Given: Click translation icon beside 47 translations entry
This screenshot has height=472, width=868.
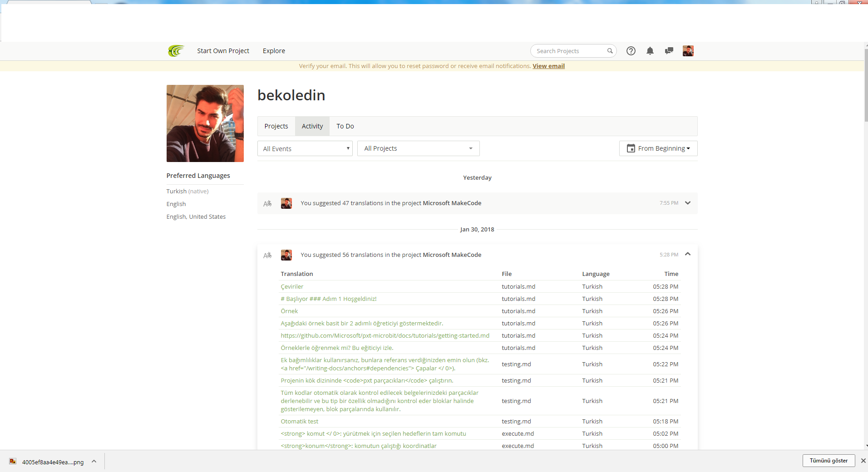Looking at the screenshot, I should [x=267, y=203].
